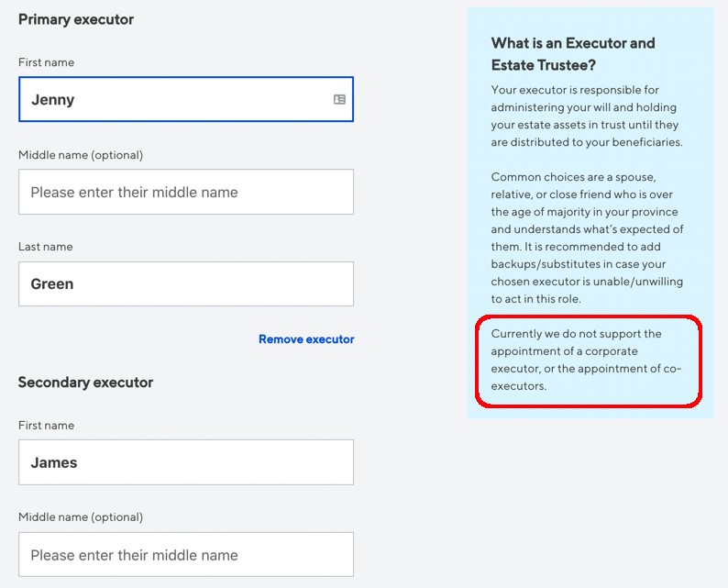Edit the secondary executor First name field

click(x=186, y=462)
